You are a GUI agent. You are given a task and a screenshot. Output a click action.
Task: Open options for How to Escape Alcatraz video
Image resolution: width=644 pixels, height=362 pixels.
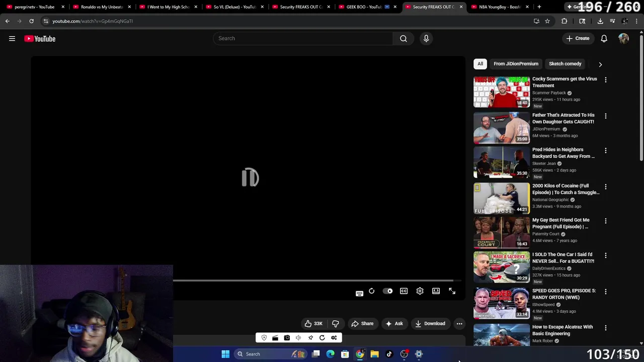[x=606, y=328]
